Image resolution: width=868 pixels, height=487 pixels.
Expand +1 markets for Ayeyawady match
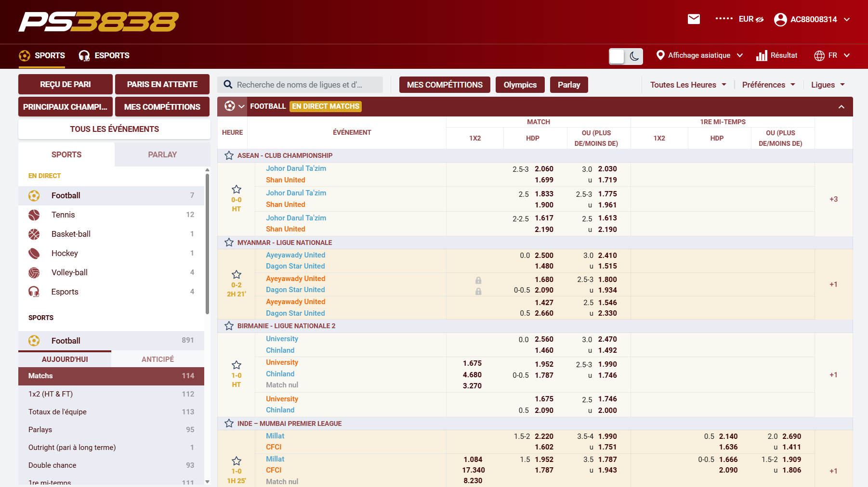[833, 284]
